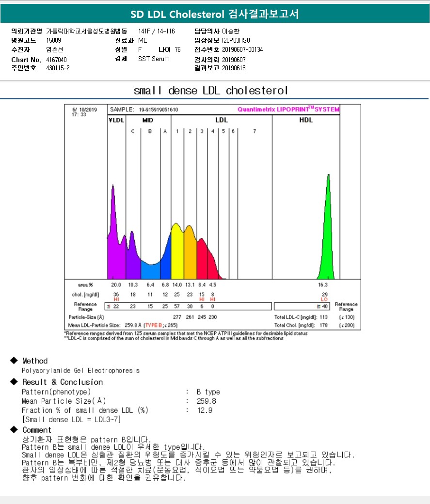Select Total Chol. value '178'
The width and height of the screenshot is (430, 504).
[323, 325]
